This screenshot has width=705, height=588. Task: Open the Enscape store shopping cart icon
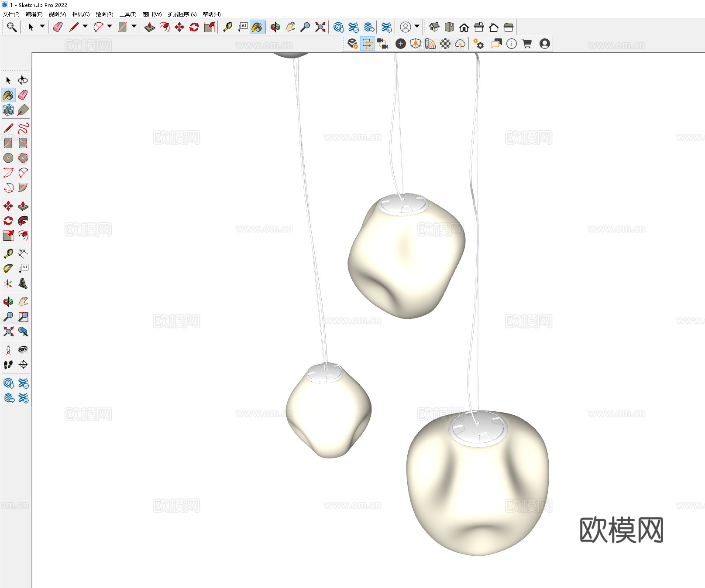527,44
